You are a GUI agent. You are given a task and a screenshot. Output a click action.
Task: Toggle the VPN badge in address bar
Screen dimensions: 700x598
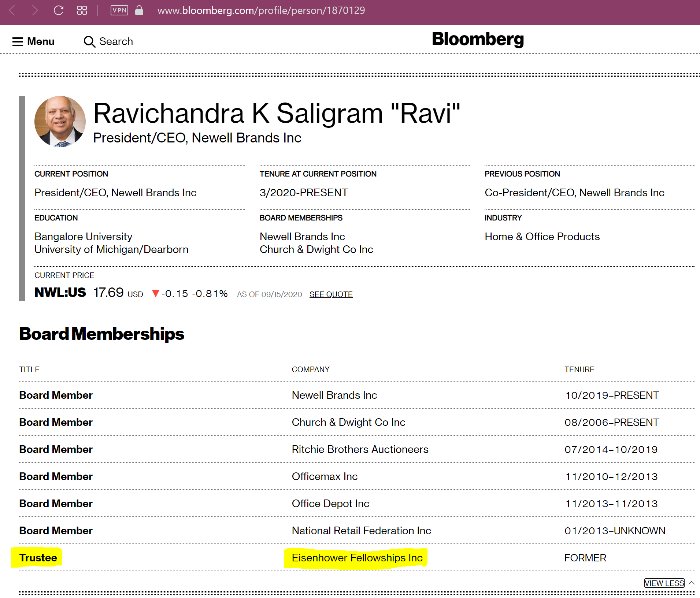coord(119,10)
